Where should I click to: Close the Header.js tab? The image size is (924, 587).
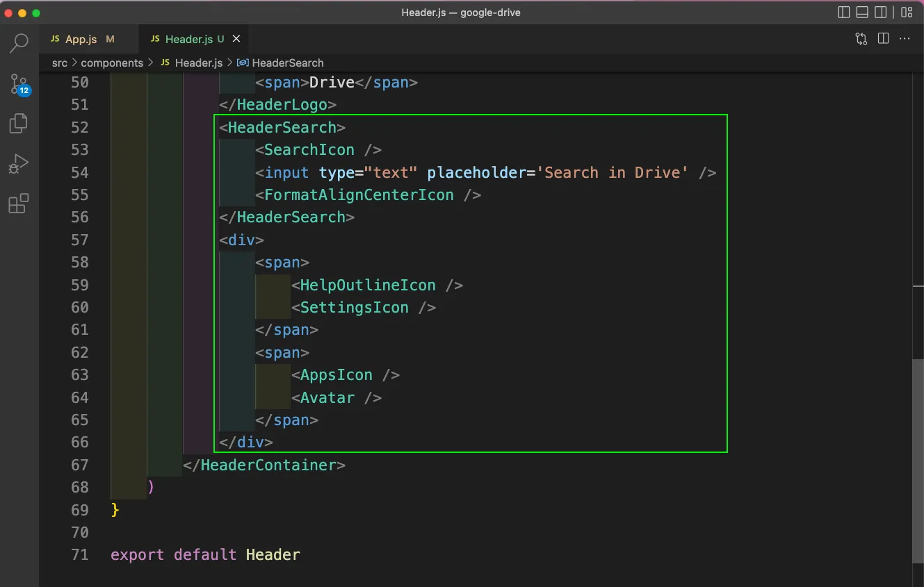click(x=236, y=39)
